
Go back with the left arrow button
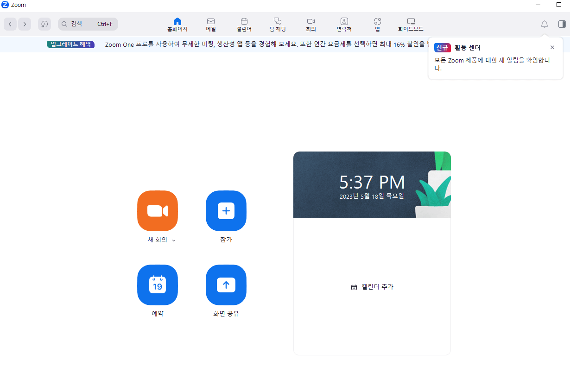coord(10,24)
